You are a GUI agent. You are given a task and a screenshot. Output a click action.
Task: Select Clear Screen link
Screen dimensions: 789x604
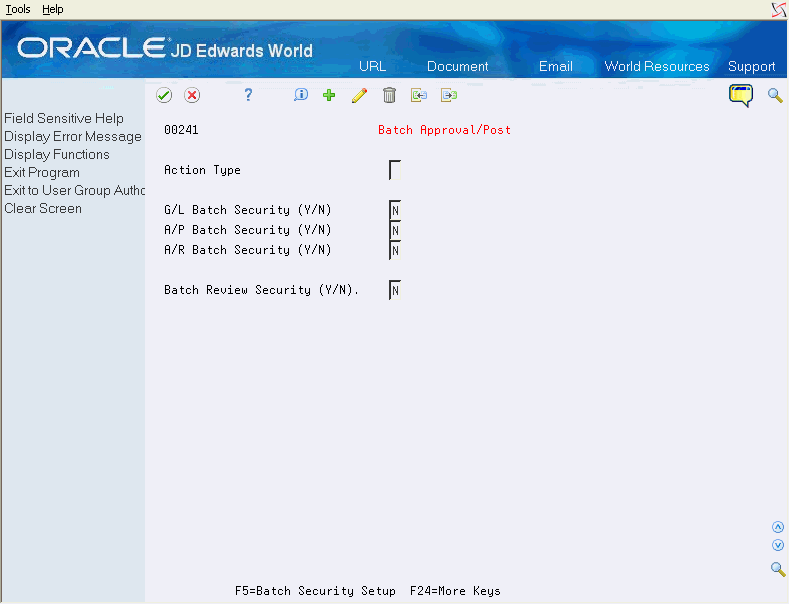[43, 208]
